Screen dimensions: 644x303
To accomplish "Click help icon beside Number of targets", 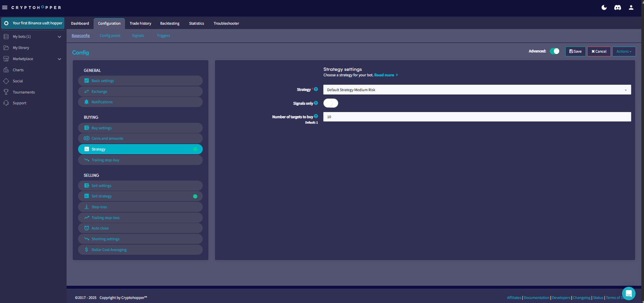I will tap(316, 116).
